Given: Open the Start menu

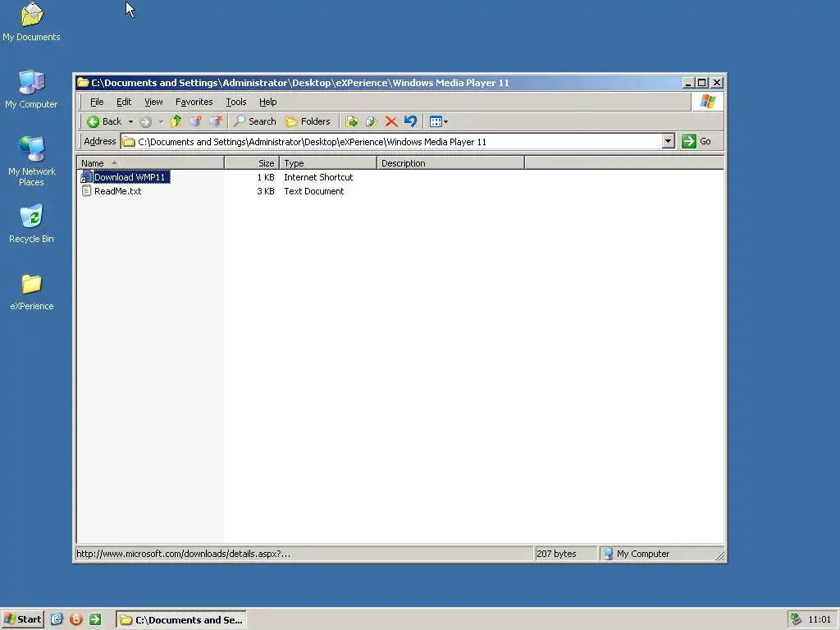Looking at the screenshot, I should click(x=22, y=619).
